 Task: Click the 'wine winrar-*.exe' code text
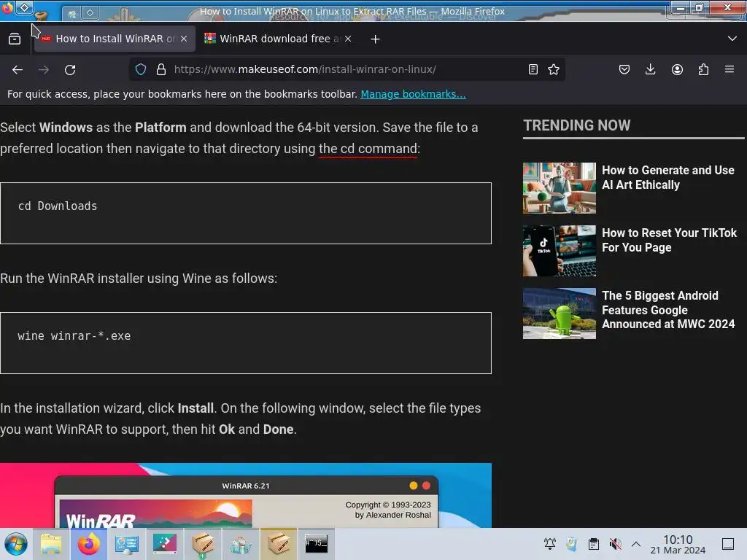tap(74, 336)
